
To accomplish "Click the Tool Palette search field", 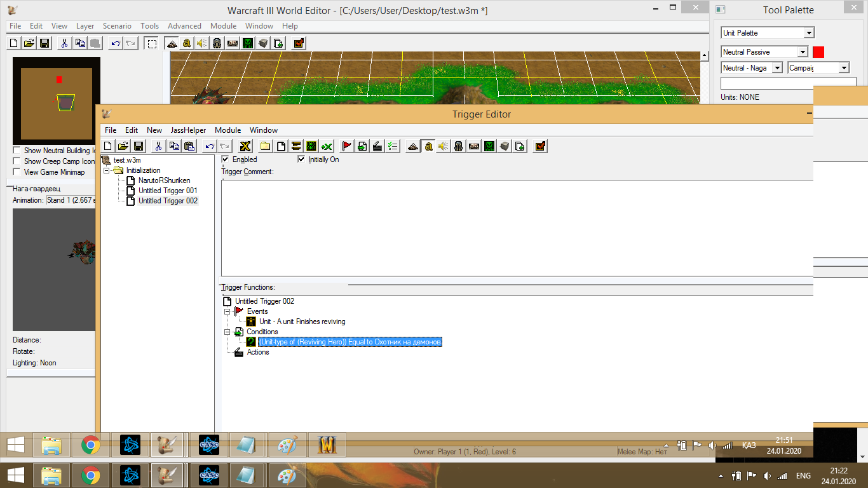I will point(789,83).
